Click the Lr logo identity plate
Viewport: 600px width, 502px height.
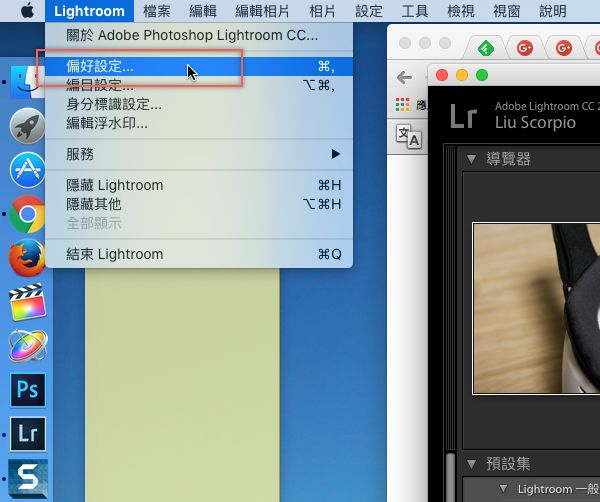coord(464,116)
